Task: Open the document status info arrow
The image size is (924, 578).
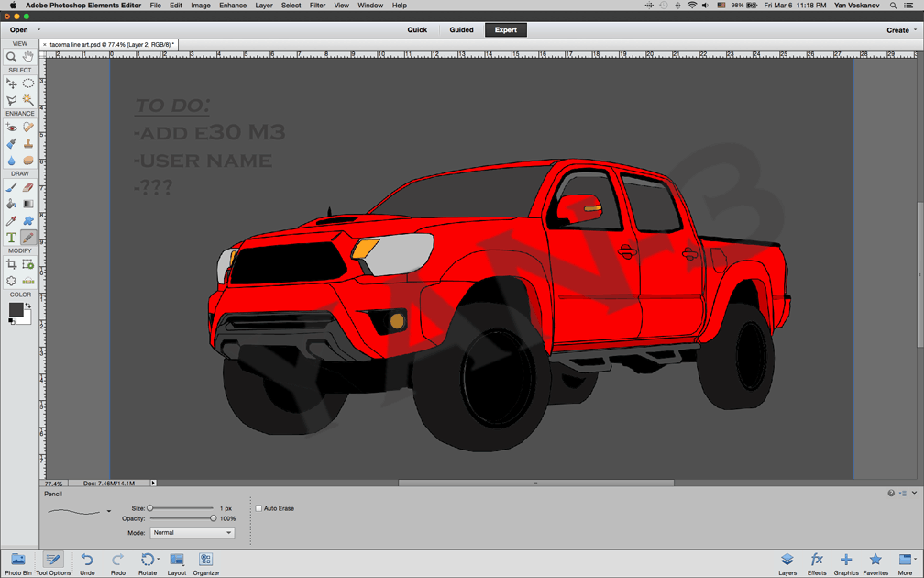Action: click(x=153, y=483)
